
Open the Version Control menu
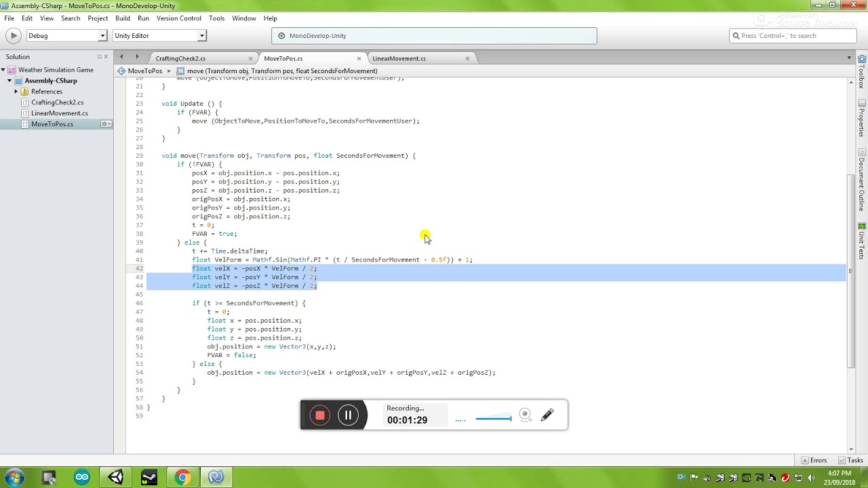(178, 18)
